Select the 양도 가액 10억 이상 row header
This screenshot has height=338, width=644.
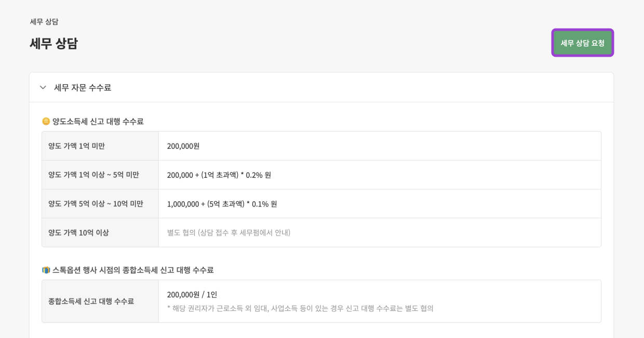79,232
